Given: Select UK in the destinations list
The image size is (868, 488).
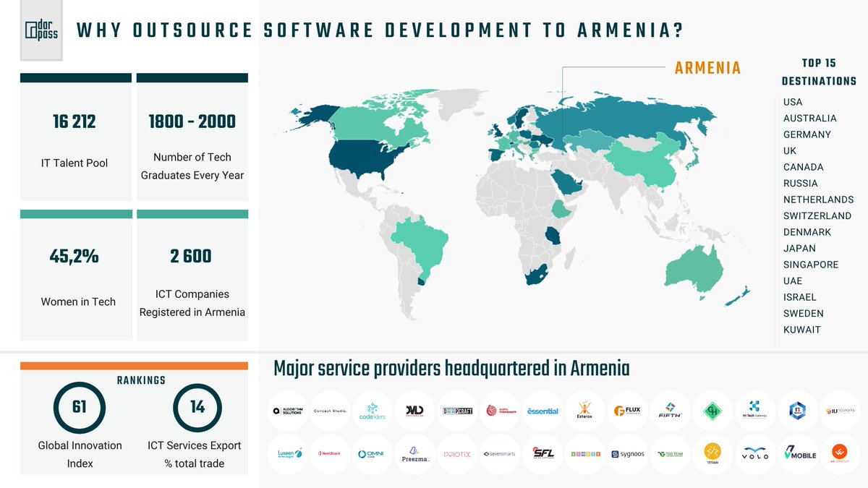Looking at the screenshot, I should click(790, 151).
